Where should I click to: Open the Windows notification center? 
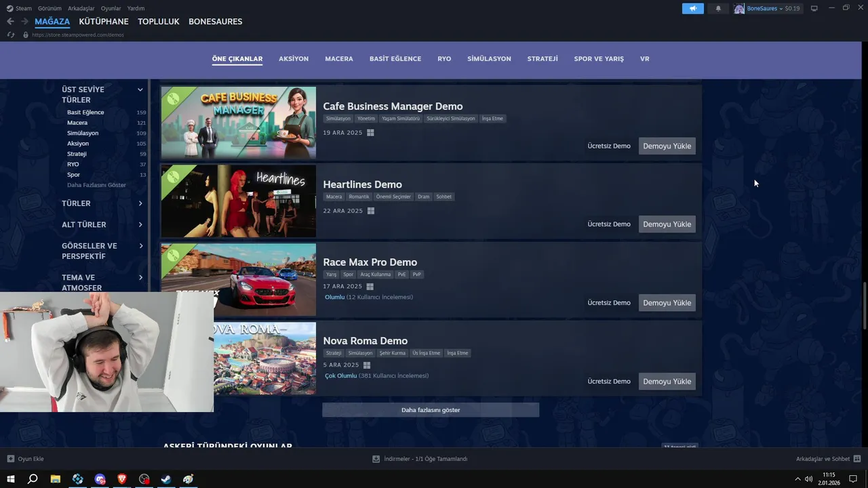pyautogui.click(x=853, y=479)
